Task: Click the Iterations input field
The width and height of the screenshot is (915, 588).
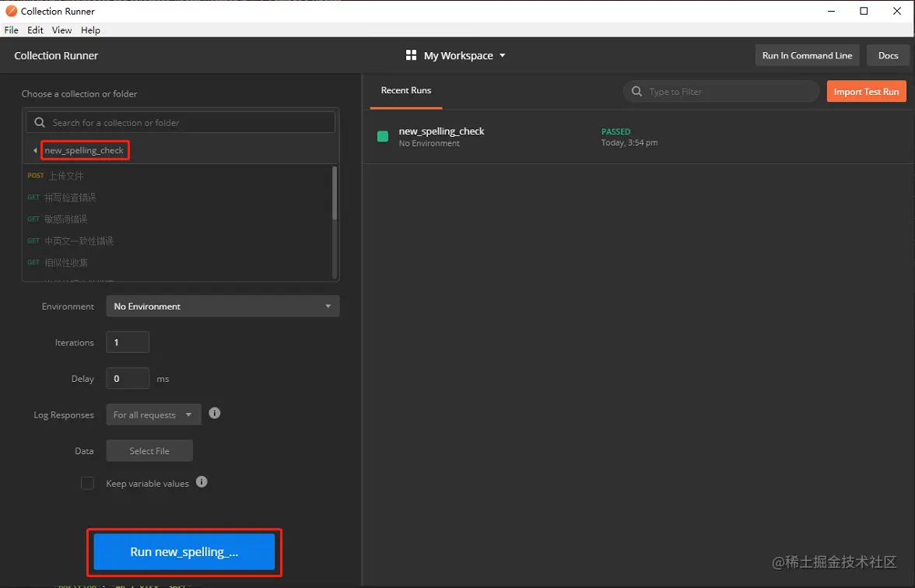Action: [128, 342]
